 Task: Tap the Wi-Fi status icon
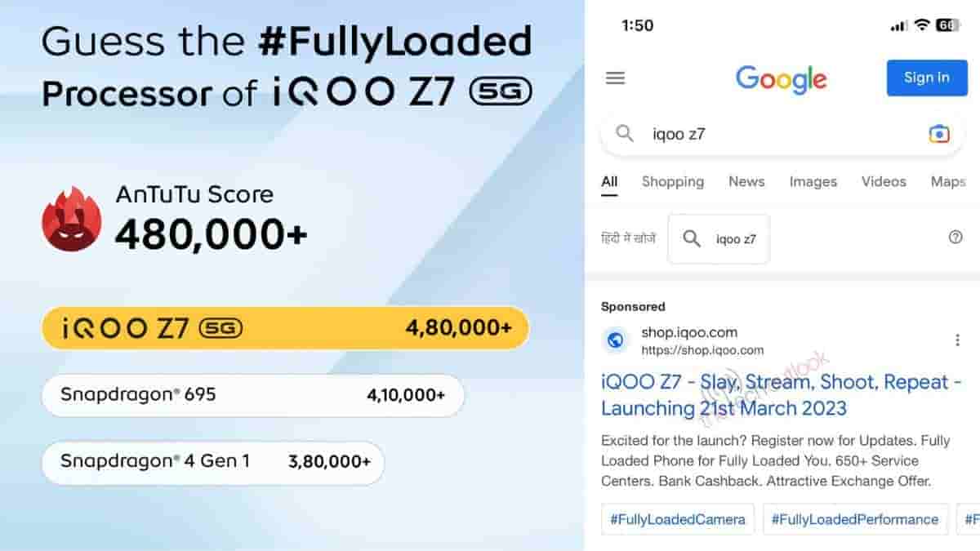[921, 25]
